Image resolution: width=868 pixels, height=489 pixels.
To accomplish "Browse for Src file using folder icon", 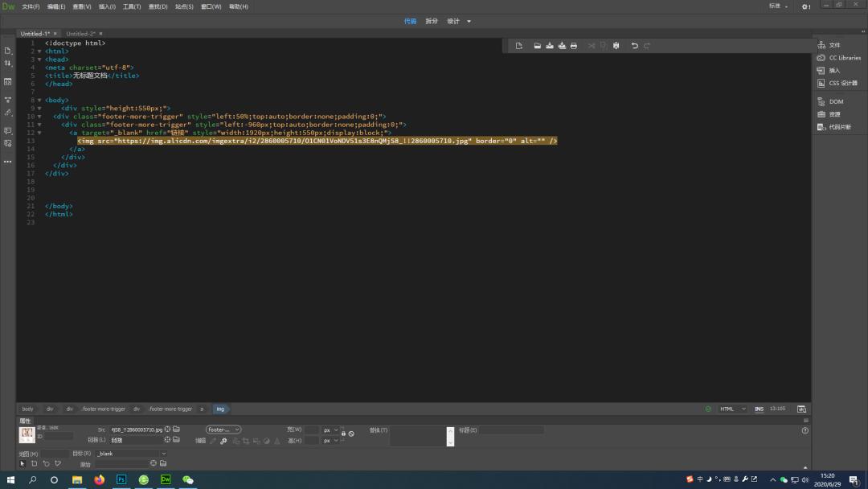I will (x=177, y=429).
